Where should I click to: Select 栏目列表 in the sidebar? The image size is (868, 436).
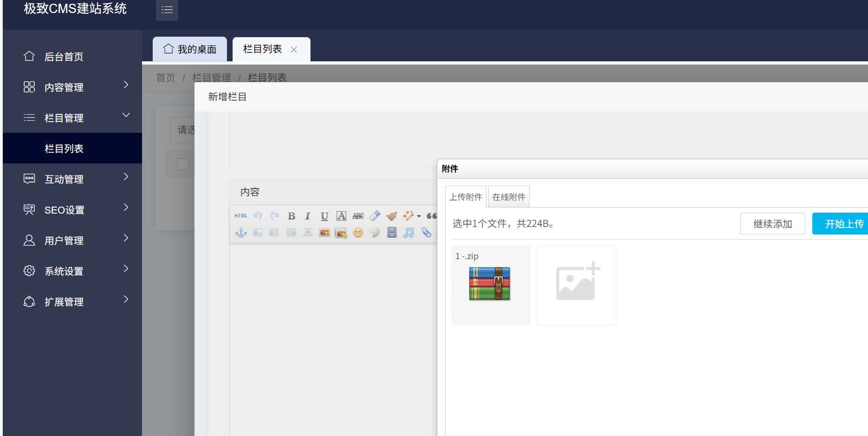pyautogui.click(x=72, y=149)
